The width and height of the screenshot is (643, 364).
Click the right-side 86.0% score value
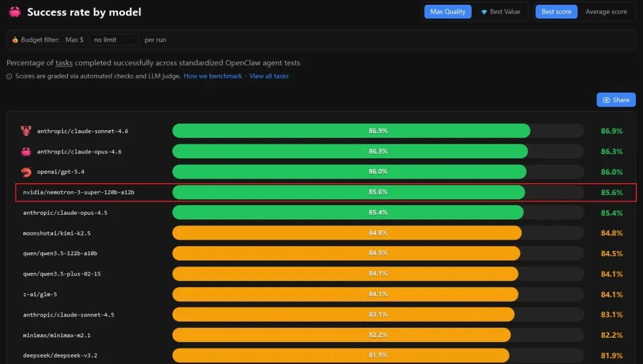click(611, 172)
